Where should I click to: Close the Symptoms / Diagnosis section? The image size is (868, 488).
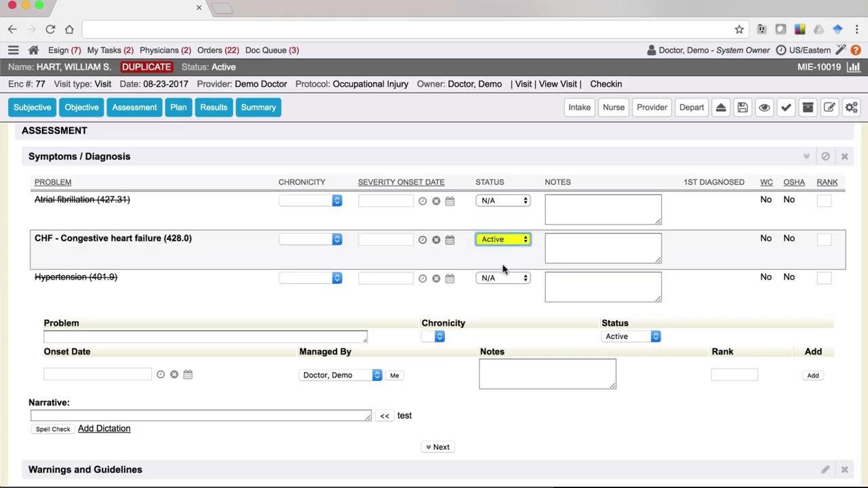click(844, 157)
